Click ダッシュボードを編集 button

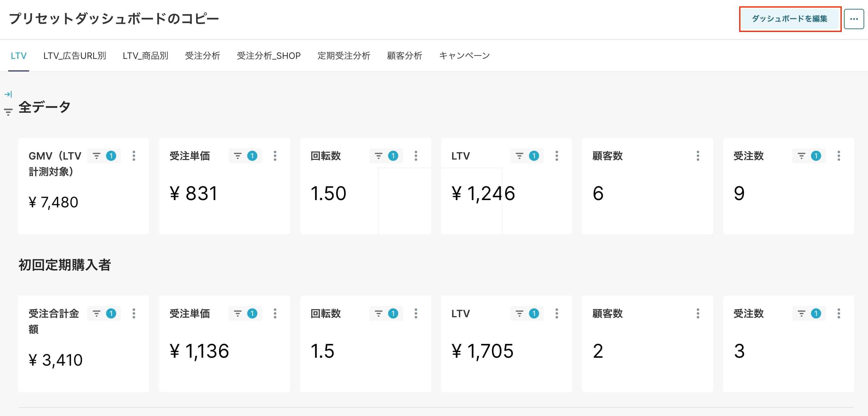tap(790, 19)
